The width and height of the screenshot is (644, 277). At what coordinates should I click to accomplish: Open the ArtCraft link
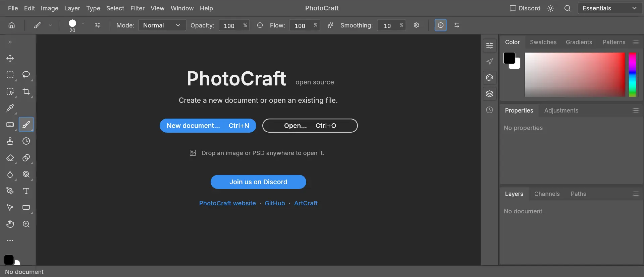coord(306,203)
